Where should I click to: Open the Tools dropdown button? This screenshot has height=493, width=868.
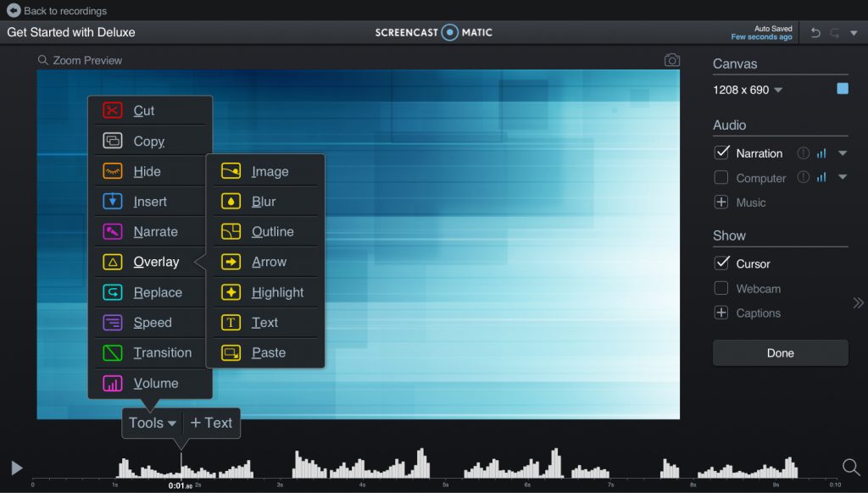coord(153,423)
